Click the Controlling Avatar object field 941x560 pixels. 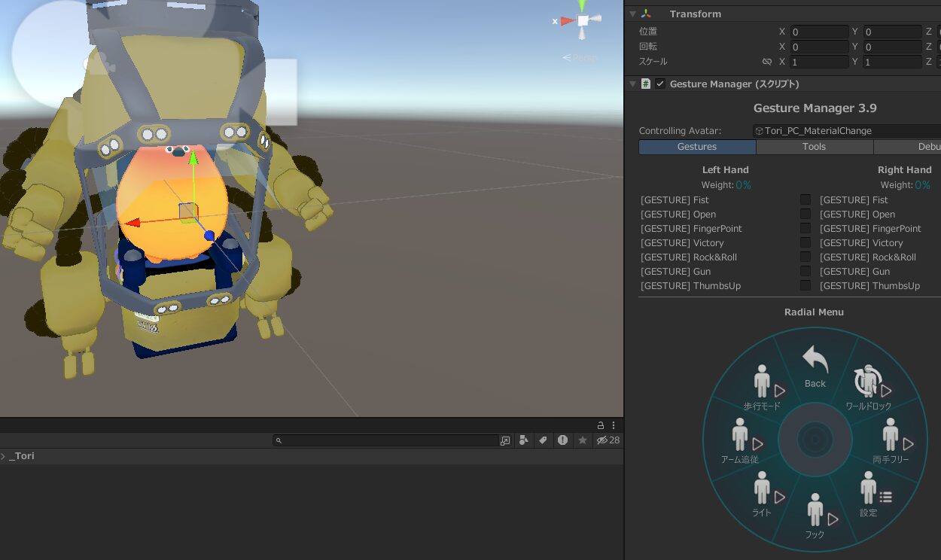[x=847, y=131]
